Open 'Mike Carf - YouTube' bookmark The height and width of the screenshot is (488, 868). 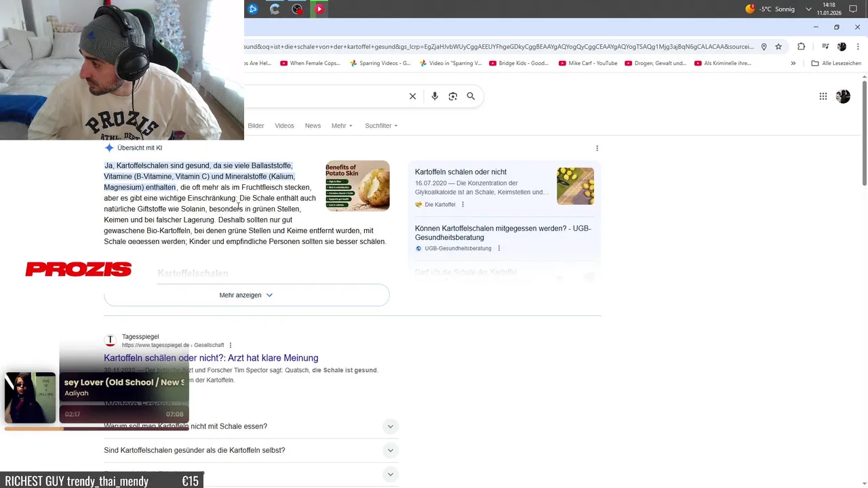588,63
